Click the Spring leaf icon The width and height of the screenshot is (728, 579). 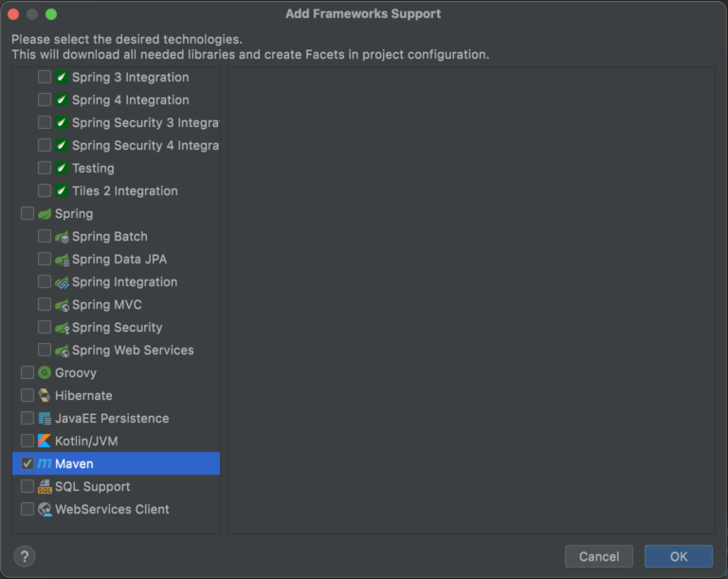[x=45, y=213]
